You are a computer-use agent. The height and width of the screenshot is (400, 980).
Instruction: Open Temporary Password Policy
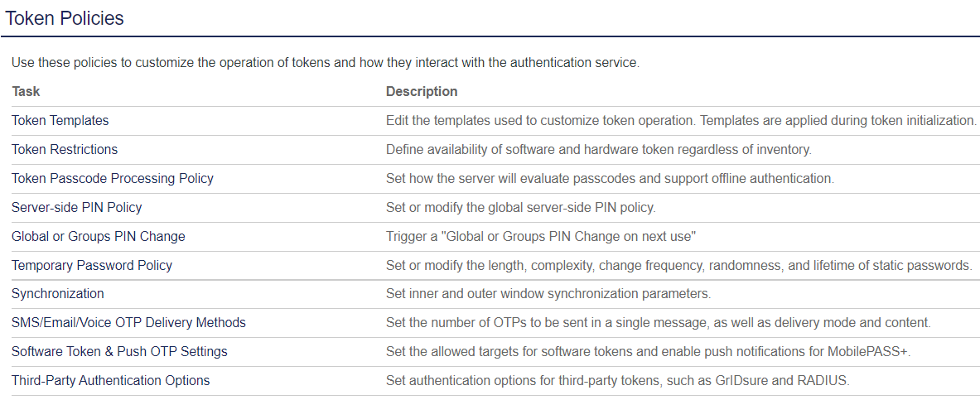tap(92, 266)
